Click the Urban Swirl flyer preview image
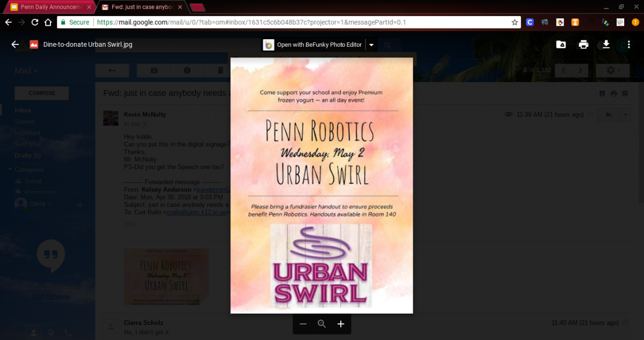The width and height of the screenshot is (644, 340). click(321, 185)
